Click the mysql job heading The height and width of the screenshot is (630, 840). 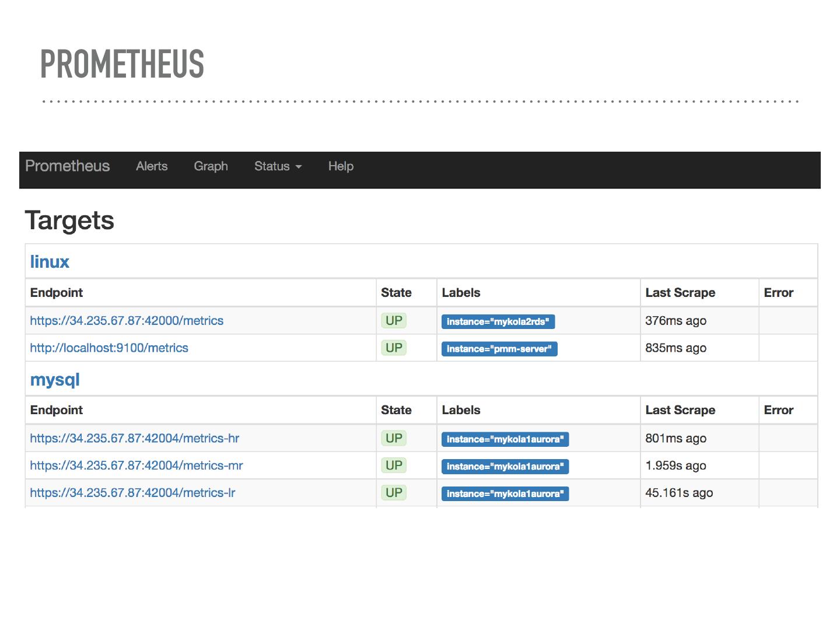(55, 380)
